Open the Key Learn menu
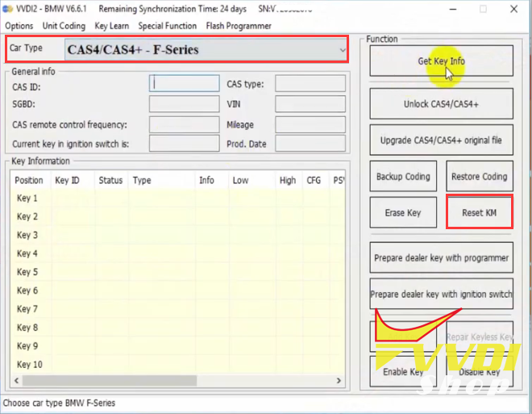Viewport: 532px width, 414px height. click(111, 26)
